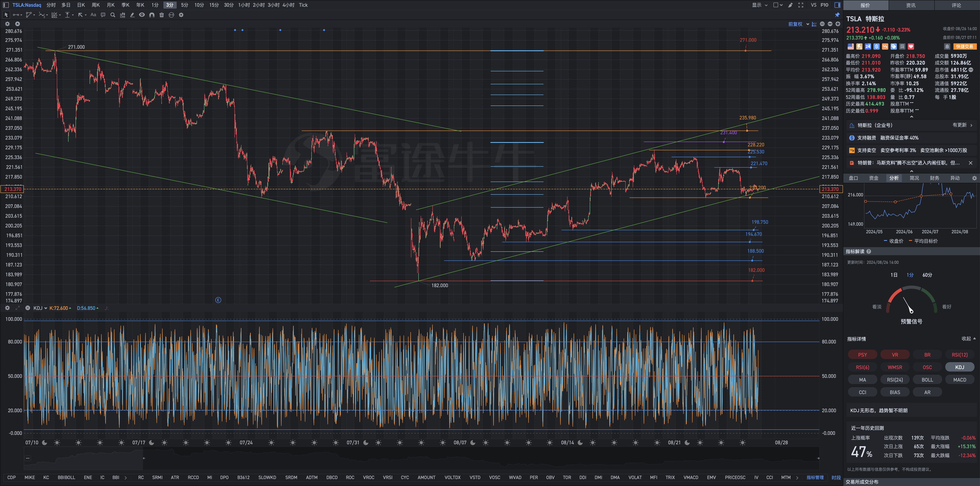The width and height of the screenshot is (980, 486).
Task: Switch to the 日K daily chart
Action: click(81, 5)
